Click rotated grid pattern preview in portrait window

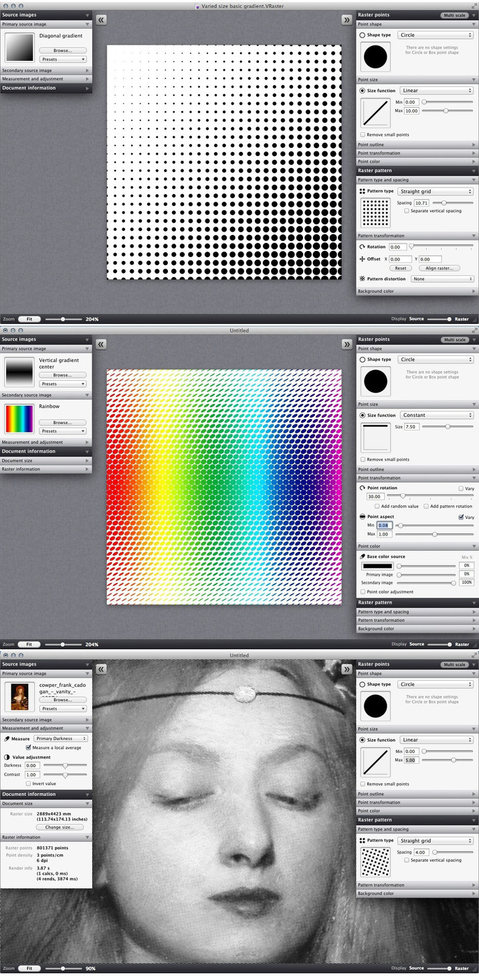pyautogui.click(x=375, y=862)
